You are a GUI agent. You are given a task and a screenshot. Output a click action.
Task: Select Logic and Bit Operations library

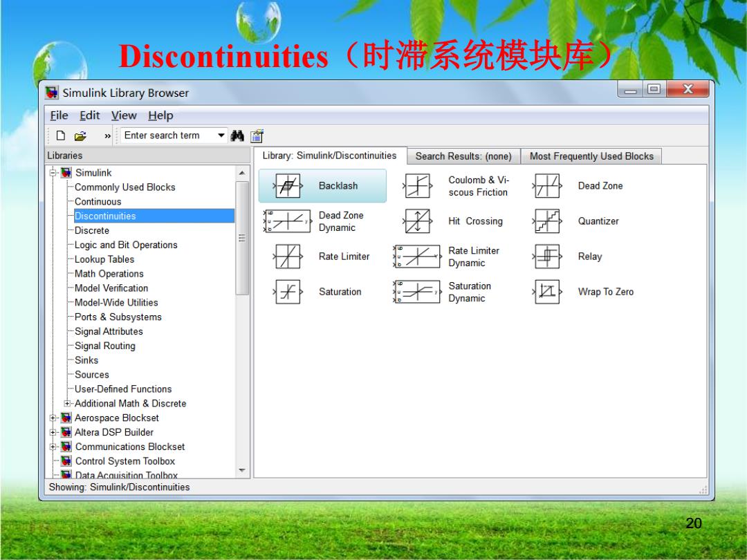click(x=127, y=245)
